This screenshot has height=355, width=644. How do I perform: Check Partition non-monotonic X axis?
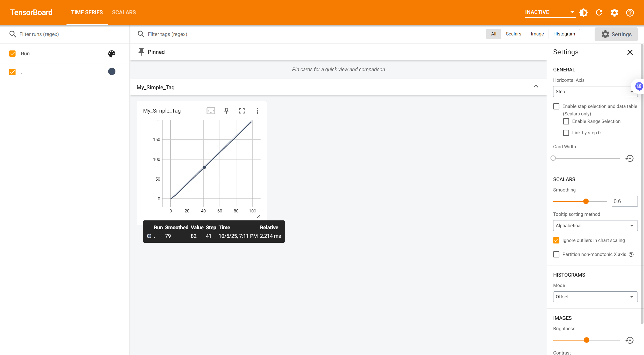(556, 254)
